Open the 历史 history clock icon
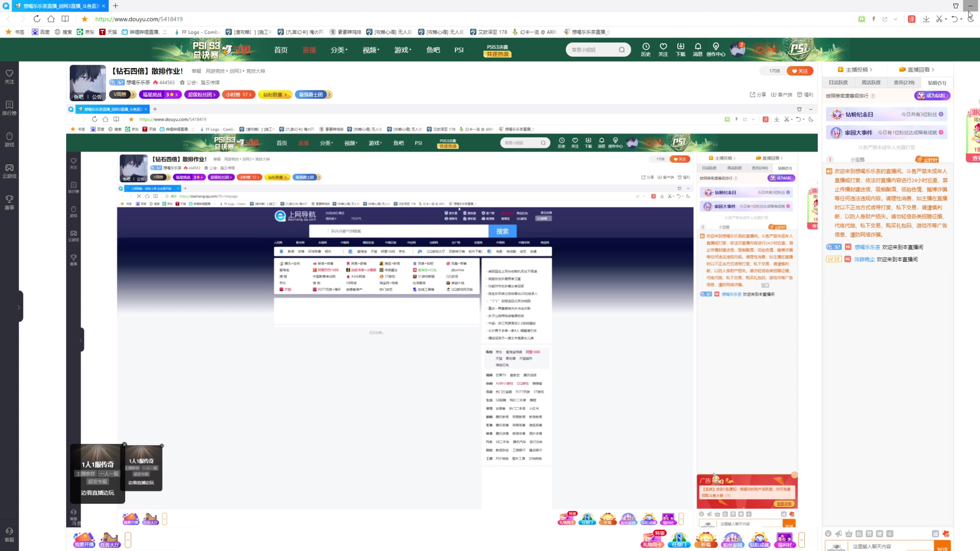The image size is (980, 551). (x=646, y=49)
